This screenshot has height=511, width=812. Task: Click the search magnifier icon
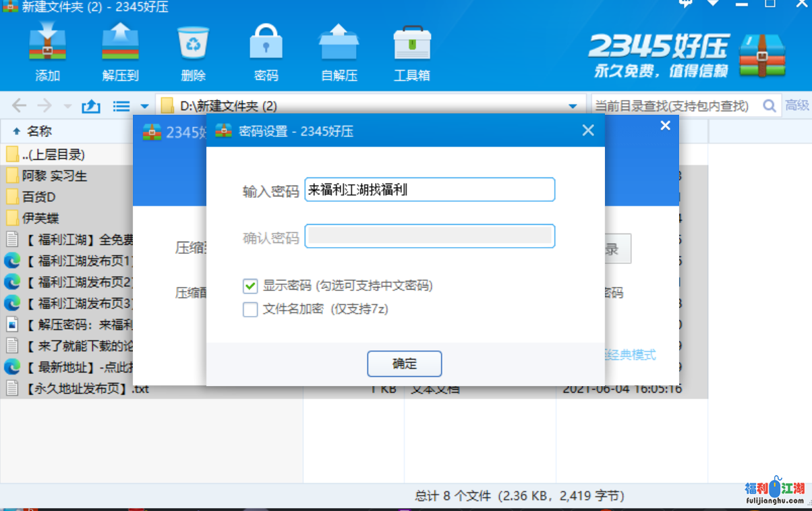(769, 106)
